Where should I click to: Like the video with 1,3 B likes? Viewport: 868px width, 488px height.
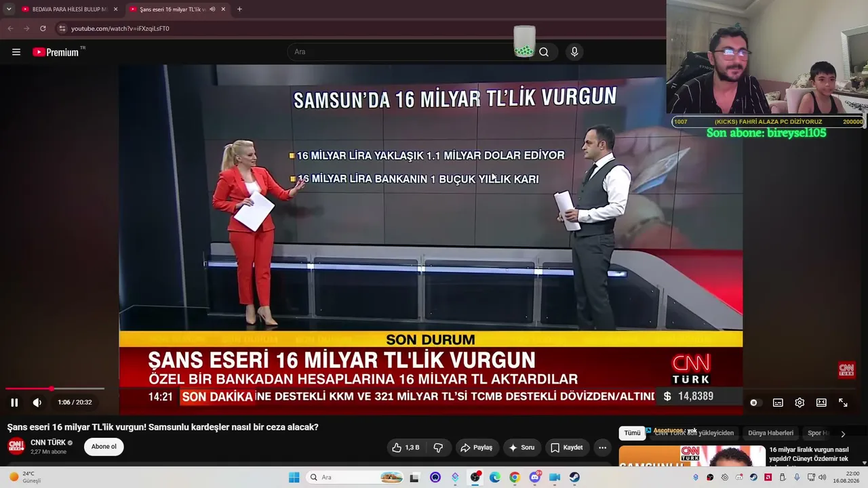tap(406, 447)
